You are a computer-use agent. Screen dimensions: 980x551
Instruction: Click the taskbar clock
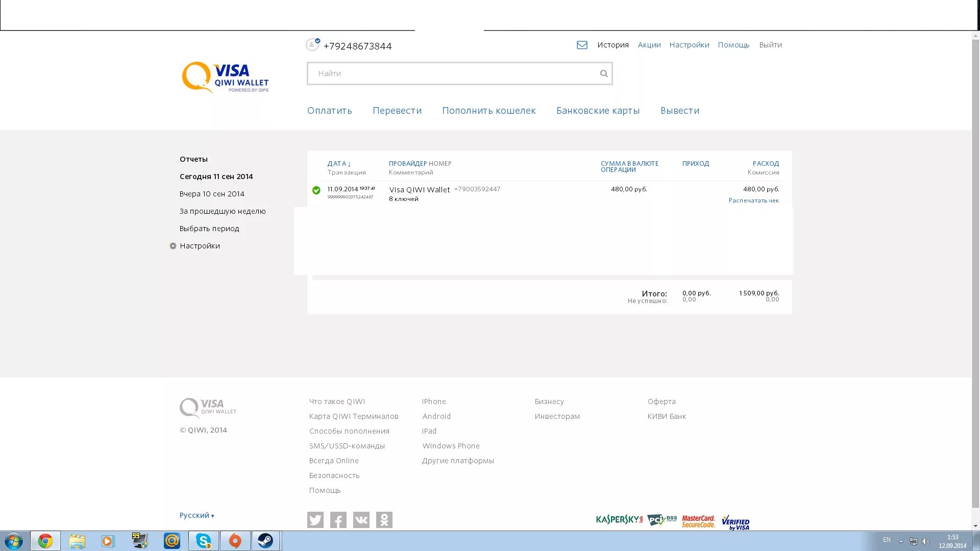952,541
